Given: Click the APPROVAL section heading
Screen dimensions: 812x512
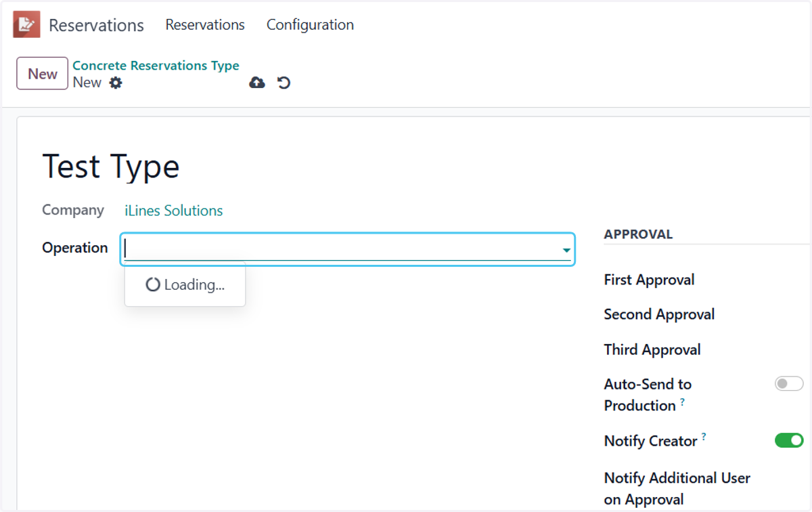Looking at the screenshot, I should click(638, 234).
